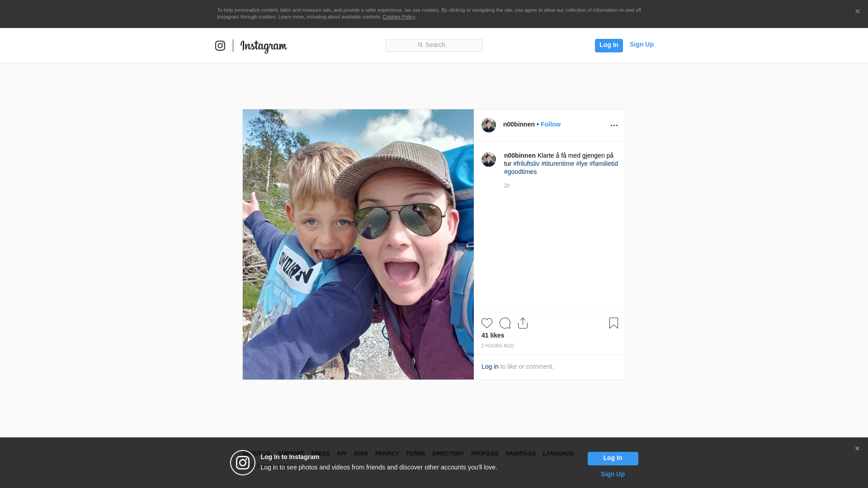This screenshot has width=868, height=488.
Task: Click inside the Search field
Action: point(434,45)
